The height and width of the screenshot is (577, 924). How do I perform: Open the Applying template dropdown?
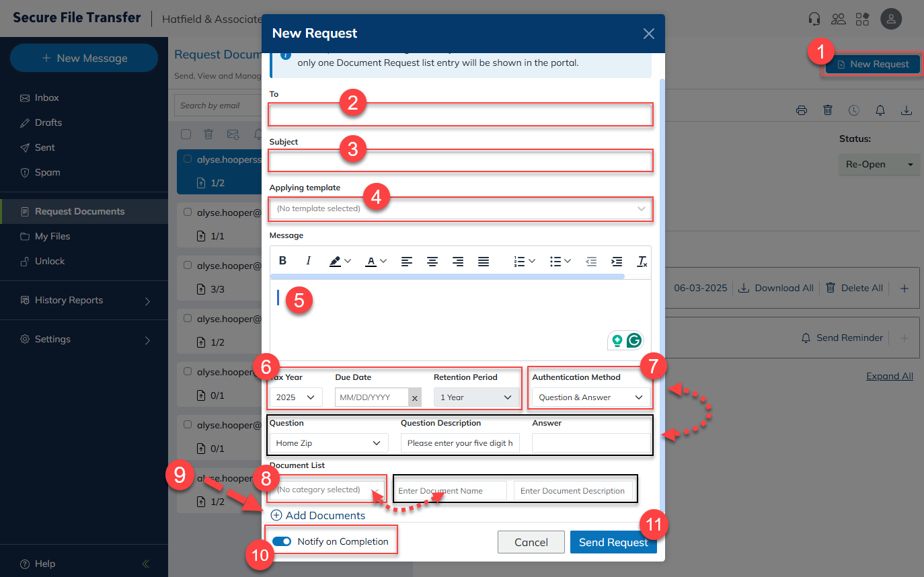(460, 208)
